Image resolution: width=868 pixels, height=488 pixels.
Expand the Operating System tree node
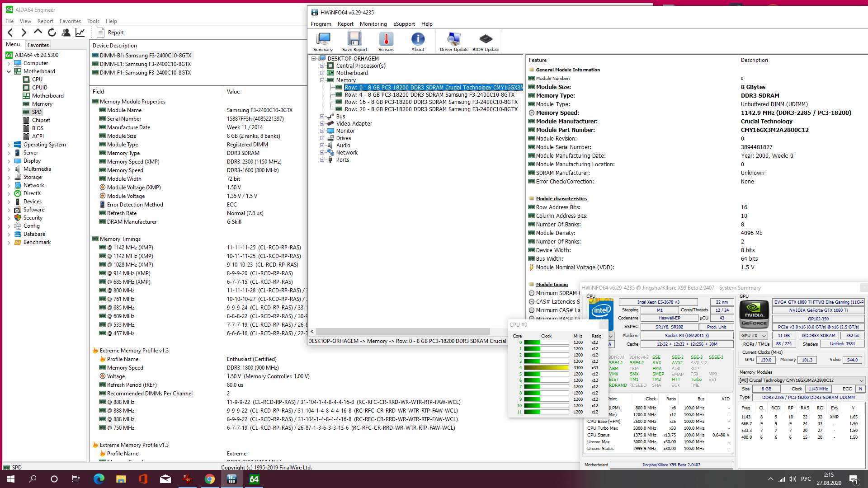(9, 145)
